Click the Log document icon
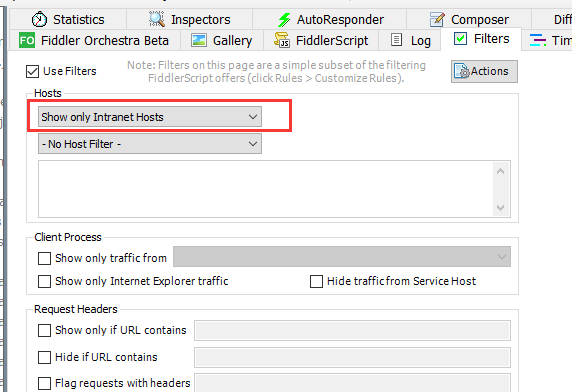 click(x=397, y=40)
